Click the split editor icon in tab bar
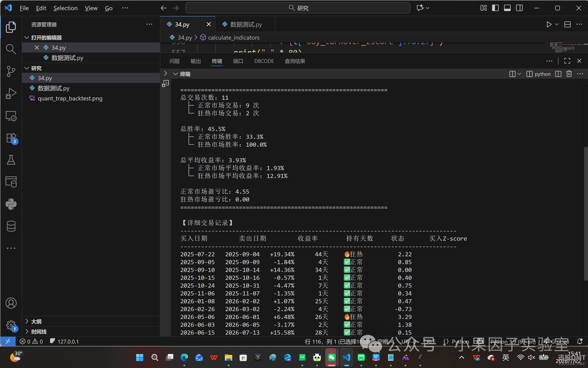 tap(567, 24)
